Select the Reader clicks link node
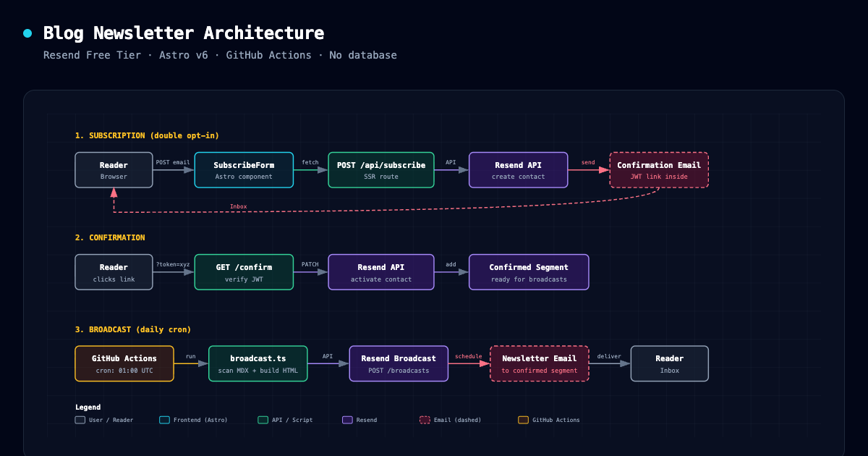Screen dimensions: 868x456 coord(114,272)
